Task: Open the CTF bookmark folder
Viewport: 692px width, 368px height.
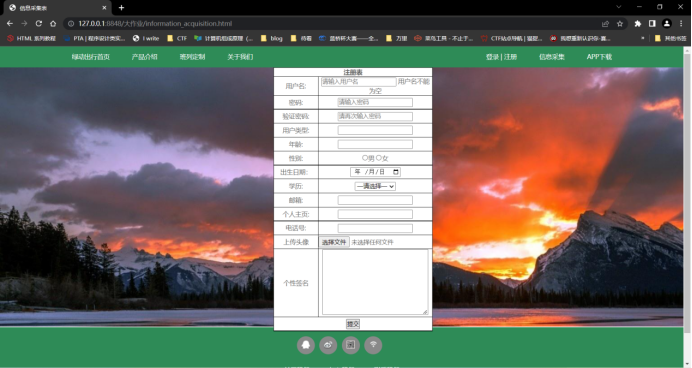Action: tap(177, 38)
